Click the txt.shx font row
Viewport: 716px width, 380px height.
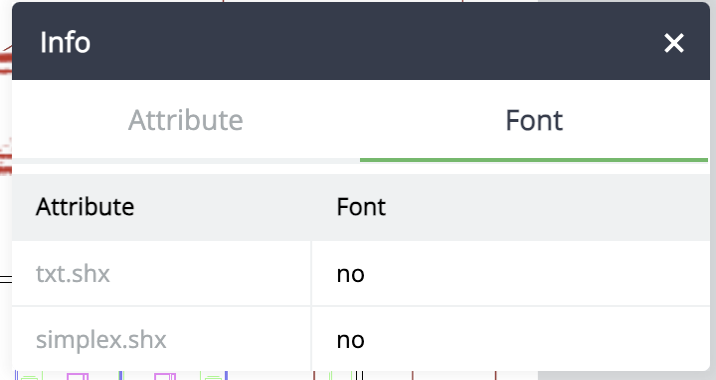coord(361,274)
